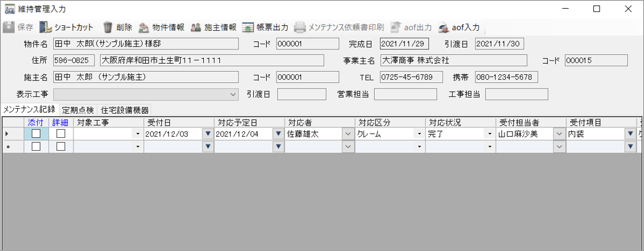Click the 対応状況 column header
The height and width of the screenshot is (251, 644).
(461, 122)
